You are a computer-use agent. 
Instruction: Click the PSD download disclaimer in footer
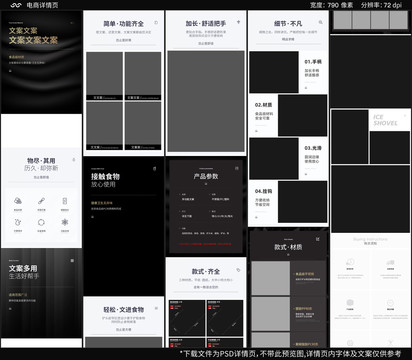[291, 354]
